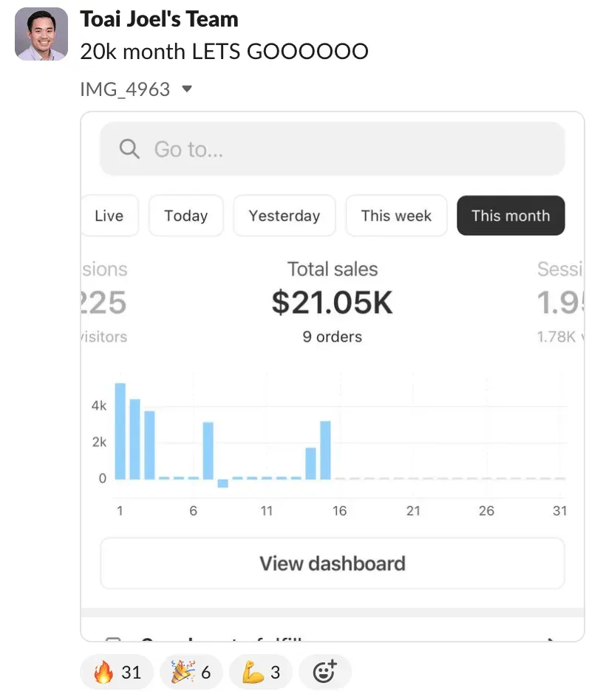Open the Toai Joel's Team sender name
Viewport: 603px width, 700px height.
pyautogui.click(x=159, y=19)
